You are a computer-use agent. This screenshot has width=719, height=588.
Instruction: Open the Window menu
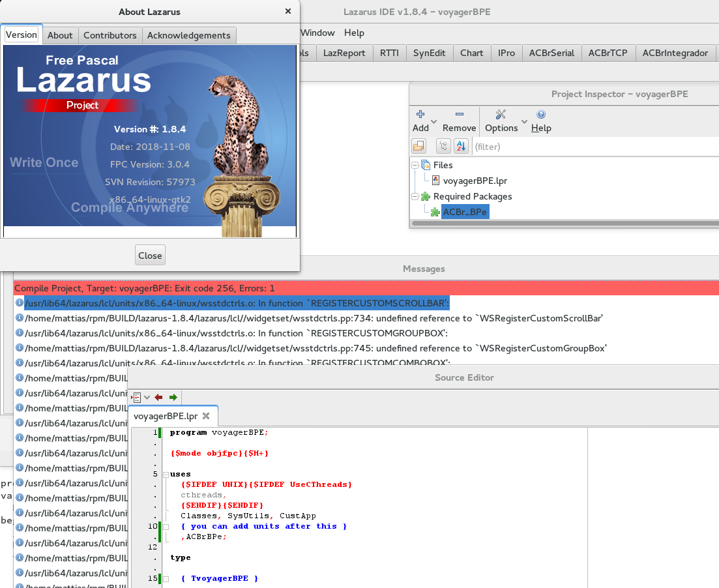point(317,33)
